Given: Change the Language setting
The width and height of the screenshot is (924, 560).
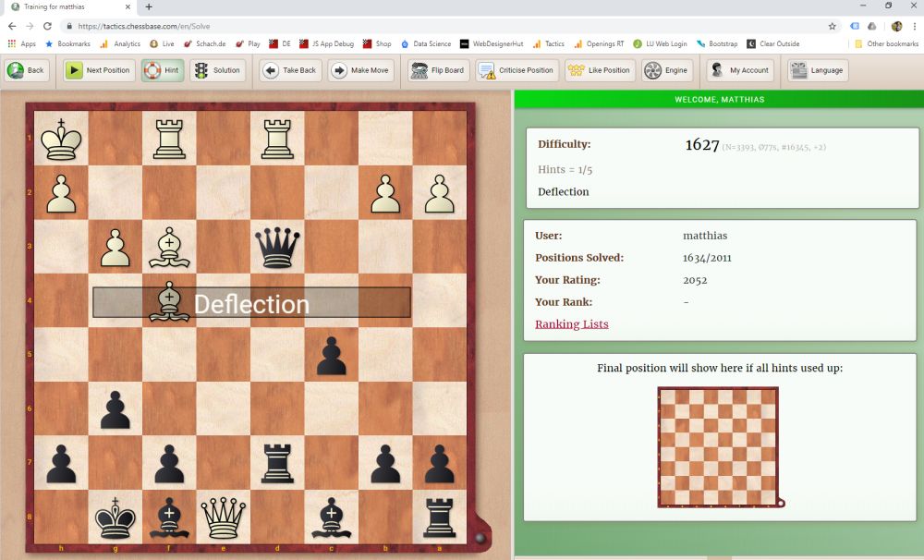Looking at the screenshot, I should 818,70.
